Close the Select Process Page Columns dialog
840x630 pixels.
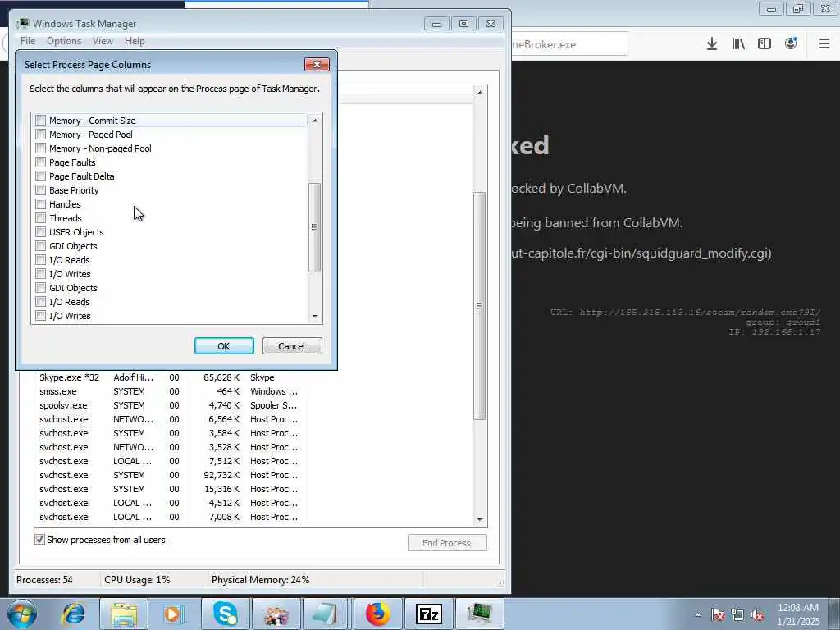point(317,64)
